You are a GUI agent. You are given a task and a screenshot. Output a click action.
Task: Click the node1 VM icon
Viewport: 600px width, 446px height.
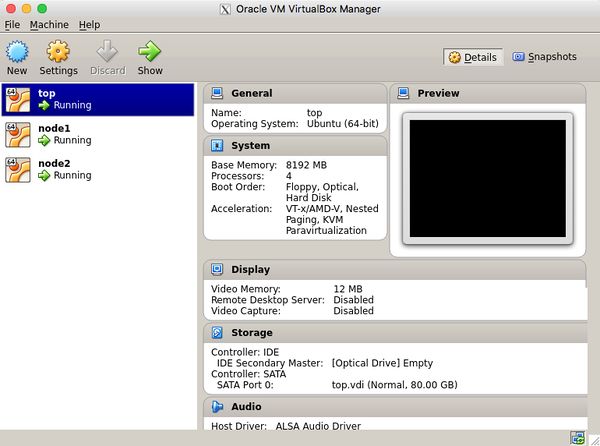(18, 134)
